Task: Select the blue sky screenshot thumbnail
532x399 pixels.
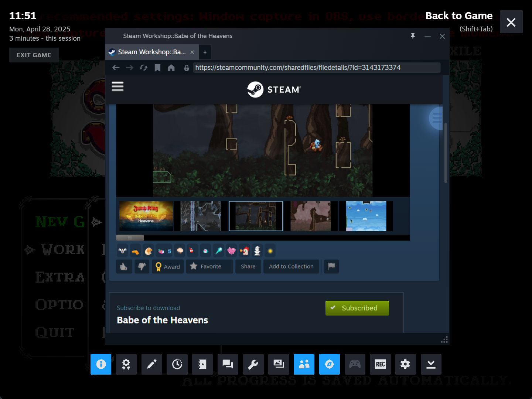Action: (366, 216)
